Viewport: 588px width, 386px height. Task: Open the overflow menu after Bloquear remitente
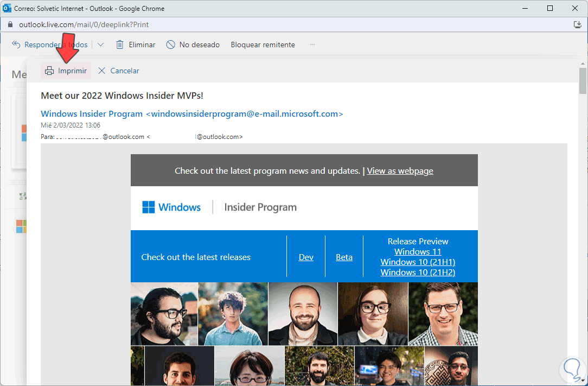[x=312, y=45]
